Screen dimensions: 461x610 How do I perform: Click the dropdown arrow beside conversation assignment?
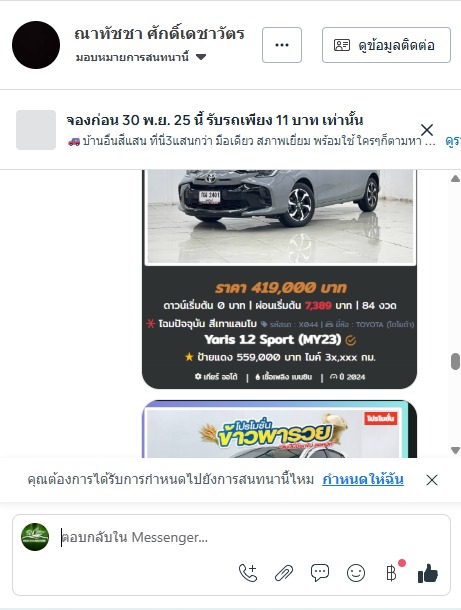point(201,57)
